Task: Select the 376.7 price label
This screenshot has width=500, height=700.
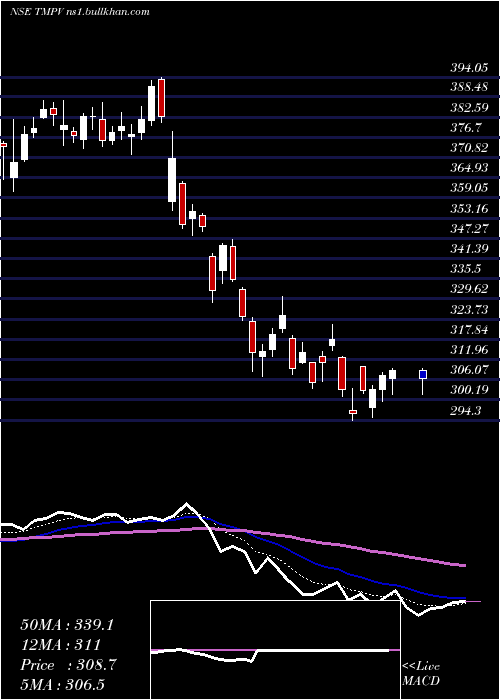Action: [x=465, y=128]
